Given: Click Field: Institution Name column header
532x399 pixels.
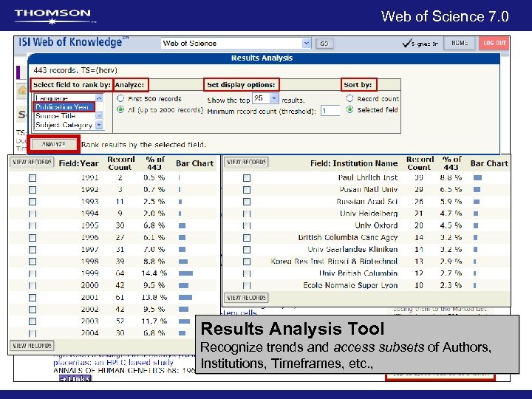Looking at the screenshot, I should 354,163.
